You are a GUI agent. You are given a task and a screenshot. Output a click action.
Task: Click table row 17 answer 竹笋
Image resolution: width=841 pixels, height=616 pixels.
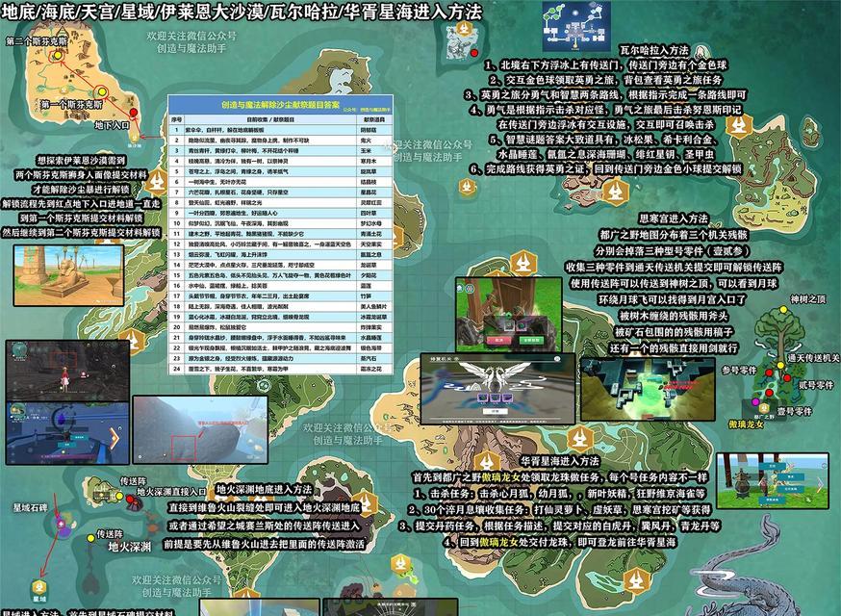click(x=365, y=296)
